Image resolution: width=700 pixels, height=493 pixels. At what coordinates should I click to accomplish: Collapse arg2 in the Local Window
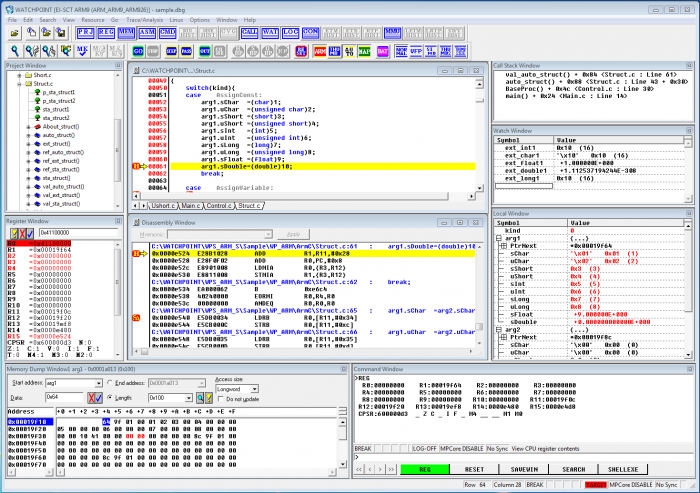click(x=499, y=330)
